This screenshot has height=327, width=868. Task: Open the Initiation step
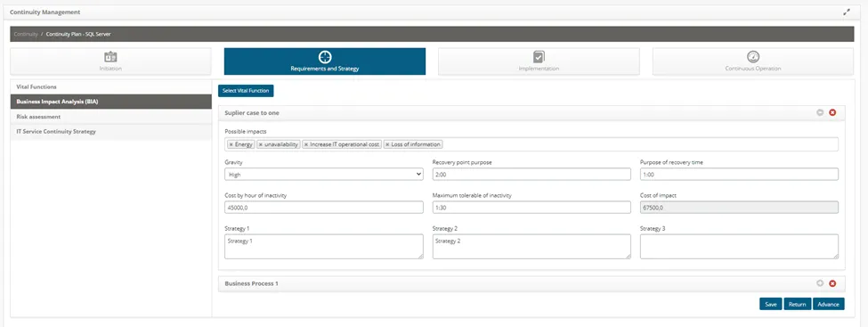pos(110,61)
